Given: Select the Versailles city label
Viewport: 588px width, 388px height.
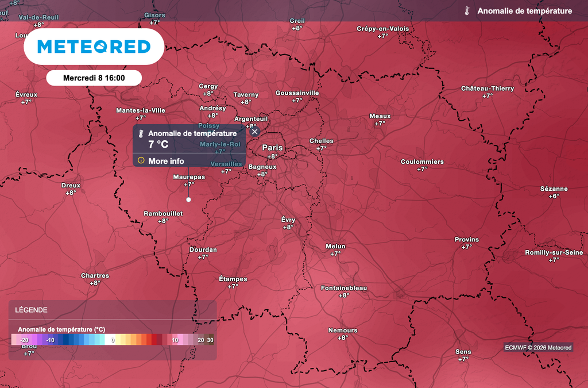Looking at the screenshot, I should (x=226, y=164).
